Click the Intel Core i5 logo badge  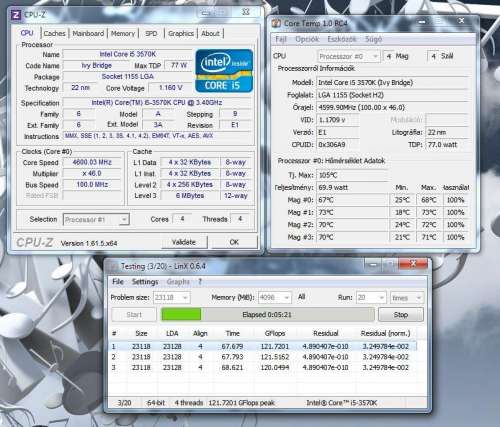click(x=224, y=71)
